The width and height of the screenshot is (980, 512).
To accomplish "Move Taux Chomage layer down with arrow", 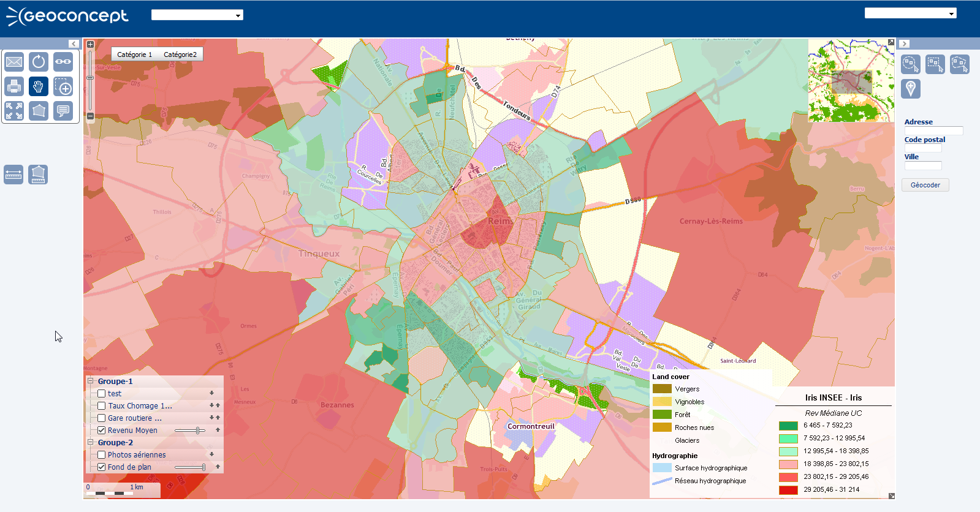I will [212, 405].
